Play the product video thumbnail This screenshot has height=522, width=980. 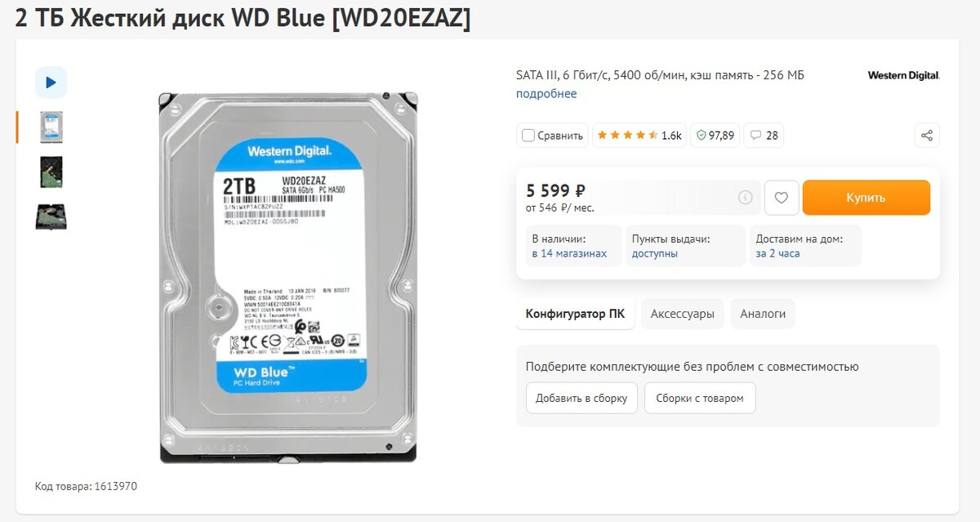pyautogui.click(x=51, y=83)
